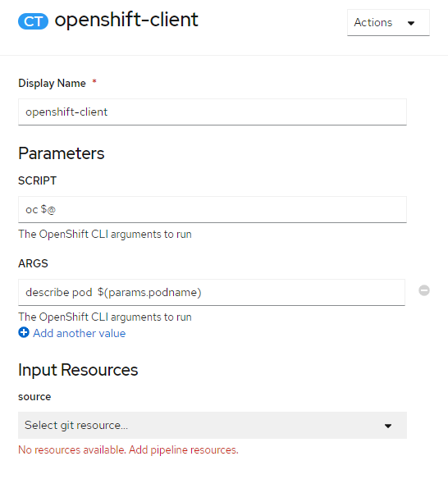This screenshot has height=479, width=448.
Task: Click the SCRIPT parameter input field
Action: tap(213, 210)
